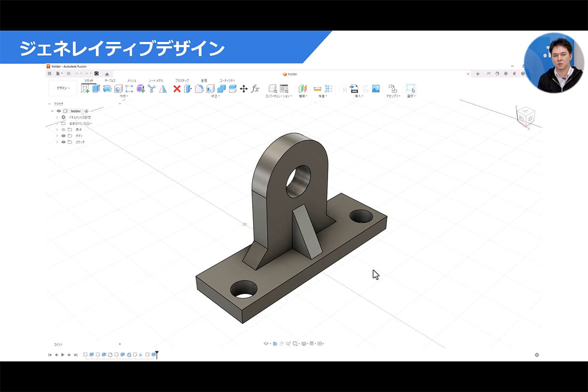Click the Configure model icon

click(x=272, y=89)
